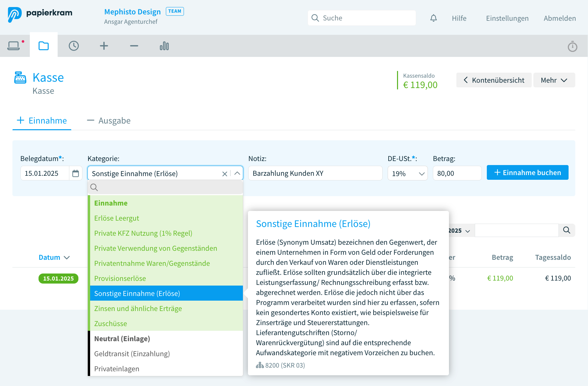Click the table filter search field
This screenshot has height=386, width=588.
point(516,230)
